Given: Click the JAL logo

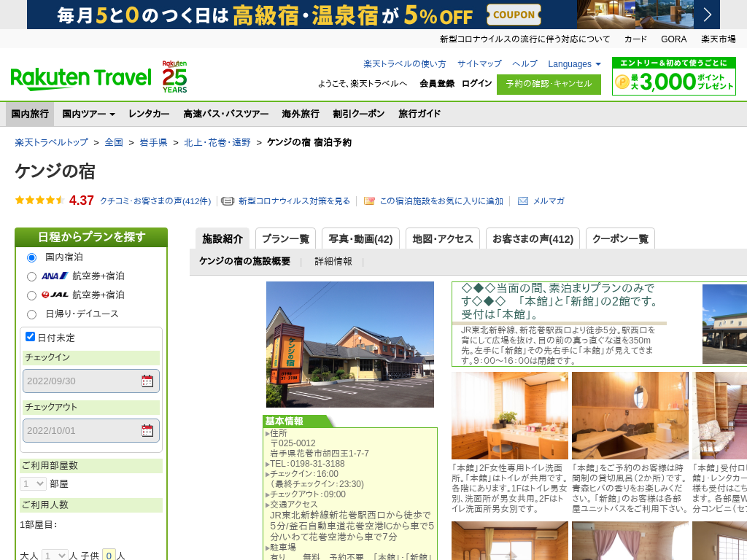Looking at the screenshot, I should point(55,295).
